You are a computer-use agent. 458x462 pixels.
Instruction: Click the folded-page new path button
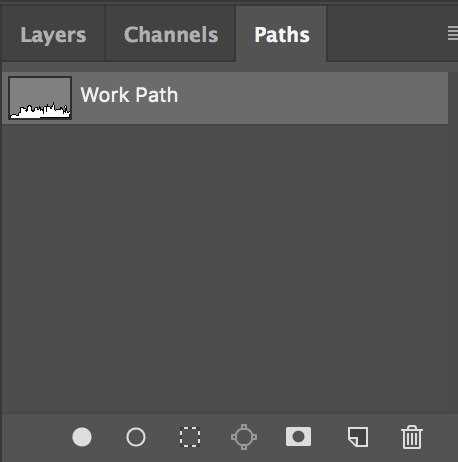click(358, 437)
